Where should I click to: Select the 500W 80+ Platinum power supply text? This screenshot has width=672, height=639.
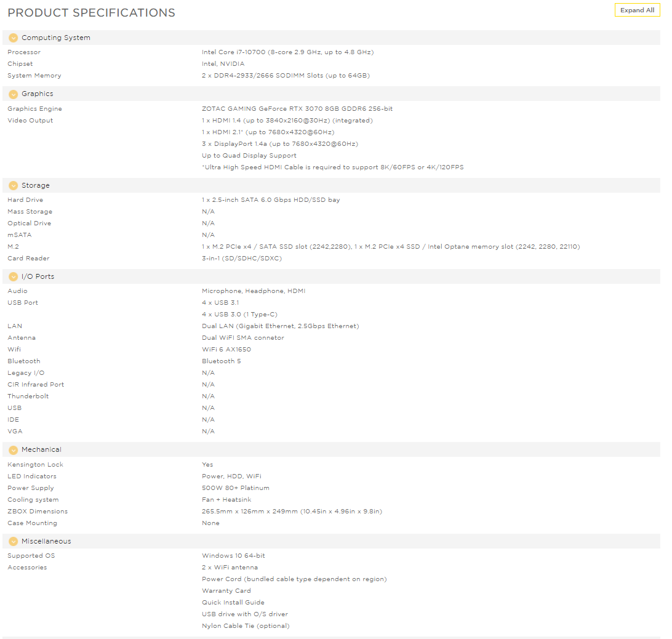[235, 488]
